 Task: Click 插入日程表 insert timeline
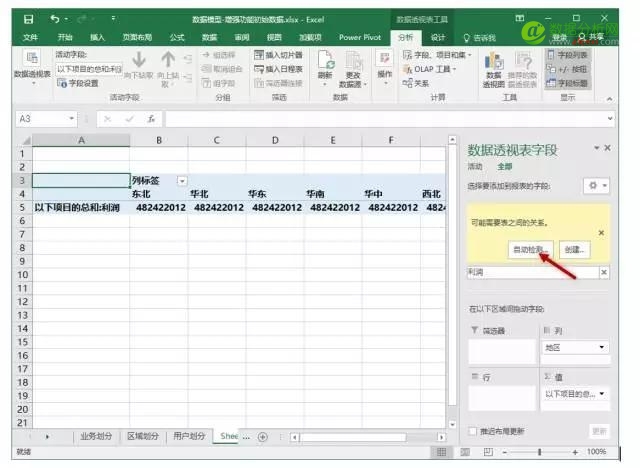click(x=278, y=69)
